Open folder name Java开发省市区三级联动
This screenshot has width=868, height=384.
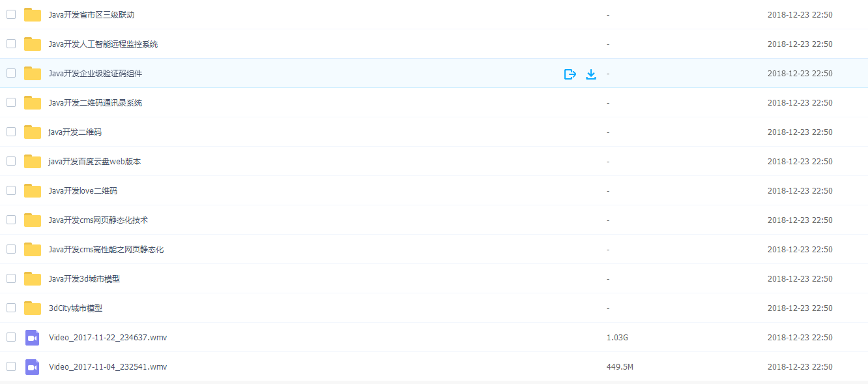(91, 15)
